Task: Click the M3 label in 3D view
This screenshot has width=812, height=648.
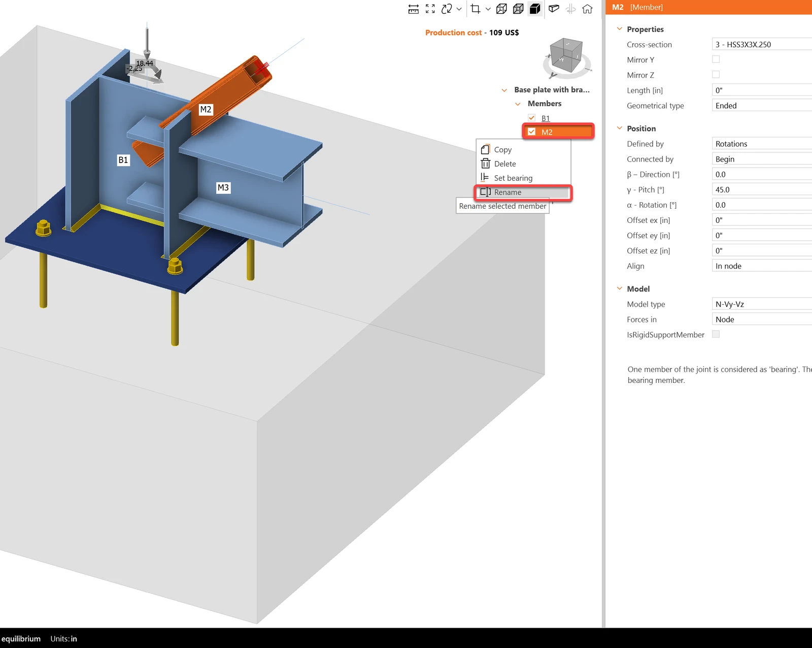Action: pos(223,187)
